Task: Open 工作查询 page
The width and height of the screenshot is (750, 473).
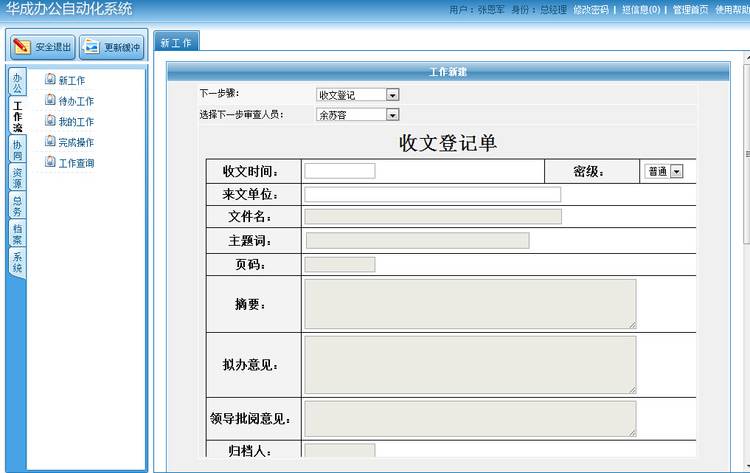Action: click(x=76, y=163)
